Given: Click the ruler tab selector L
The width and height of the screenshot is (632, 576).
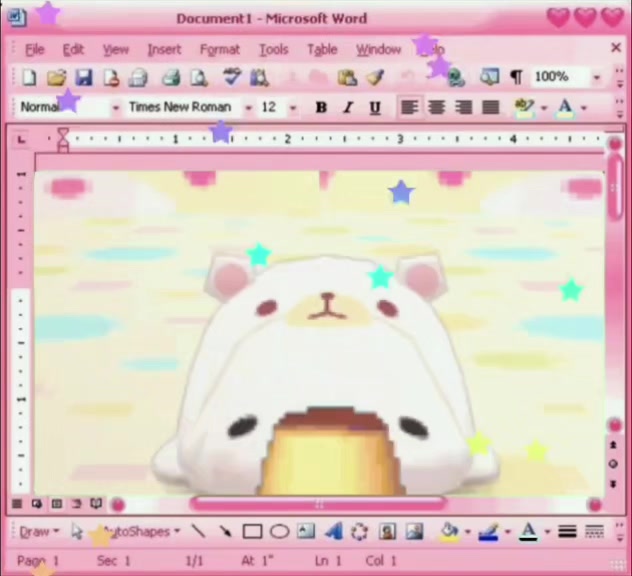Looking at the screenshot, I should pyautogui.click(x=21, y=140).
